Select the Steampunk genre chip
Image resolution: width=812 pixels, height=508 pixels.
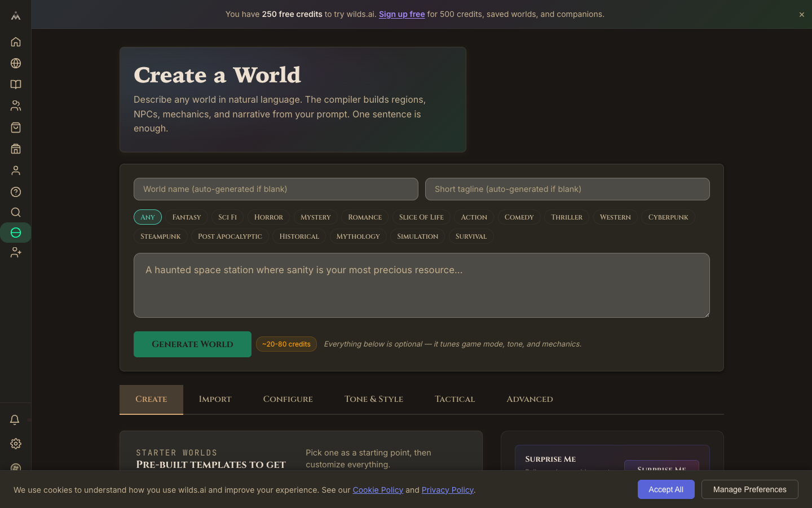[161, 237]
